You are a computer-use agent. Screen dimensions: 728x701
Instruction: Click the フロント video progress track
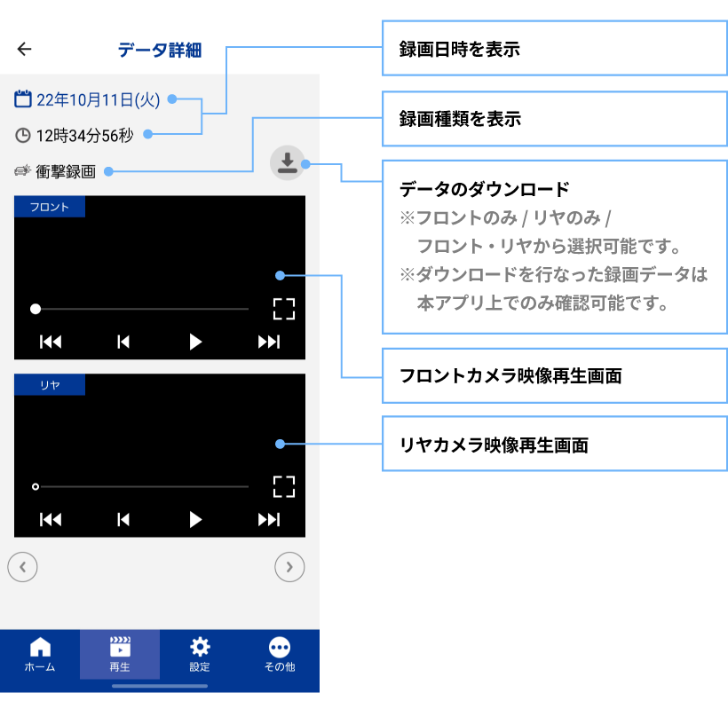point(145,309)
